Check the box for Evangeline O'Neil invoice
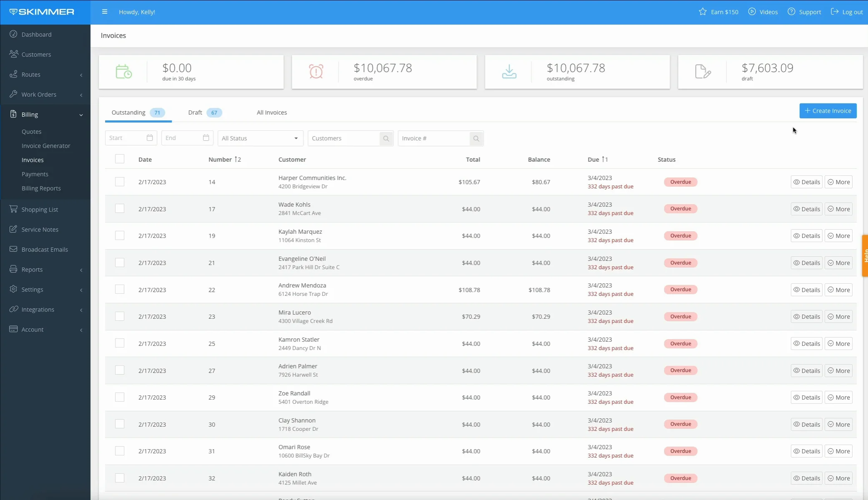 120,262
